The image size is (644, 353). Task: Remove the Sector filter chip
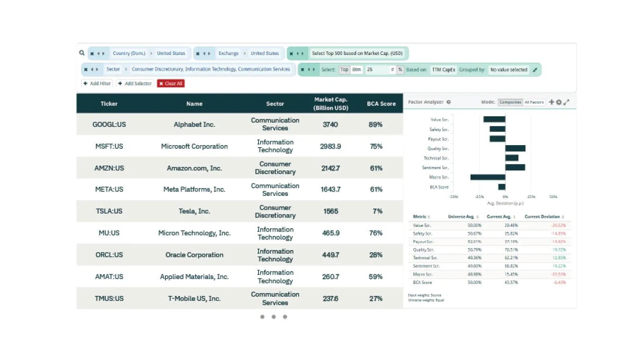click(x=86, y=70)
